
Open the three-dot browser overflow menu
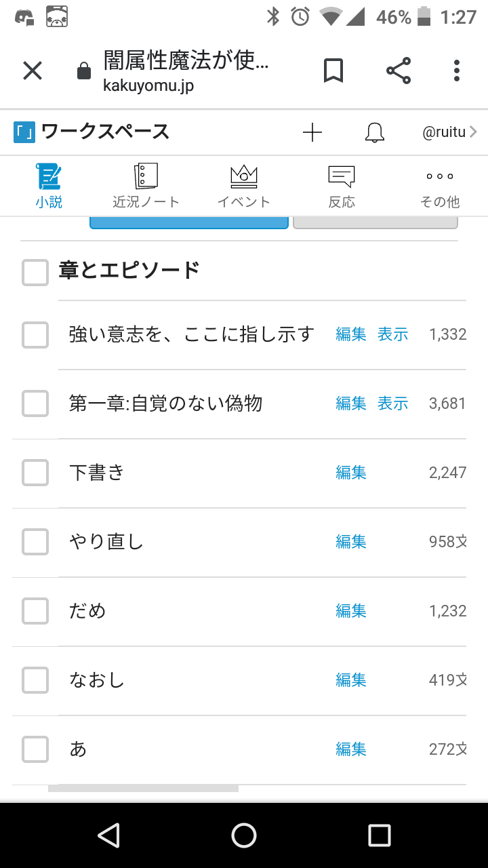point(457,71)
